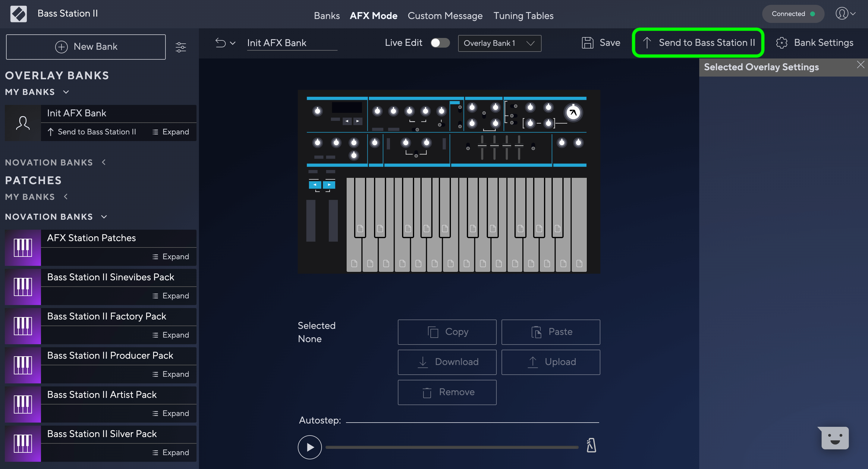
Task: Click the Silver Pack keyboard icon
Action: coord(23,443)
